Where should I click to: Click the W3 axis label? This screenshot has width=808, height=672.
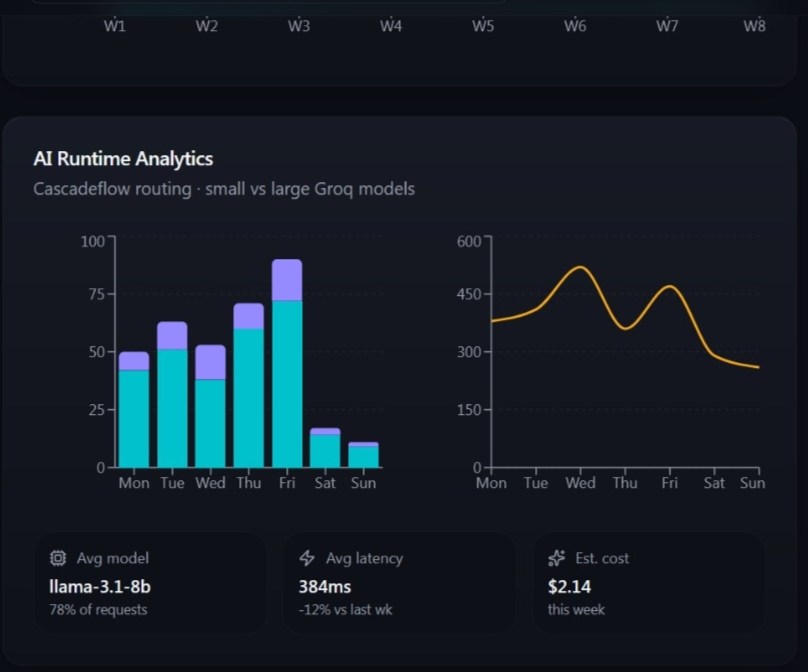299,26
